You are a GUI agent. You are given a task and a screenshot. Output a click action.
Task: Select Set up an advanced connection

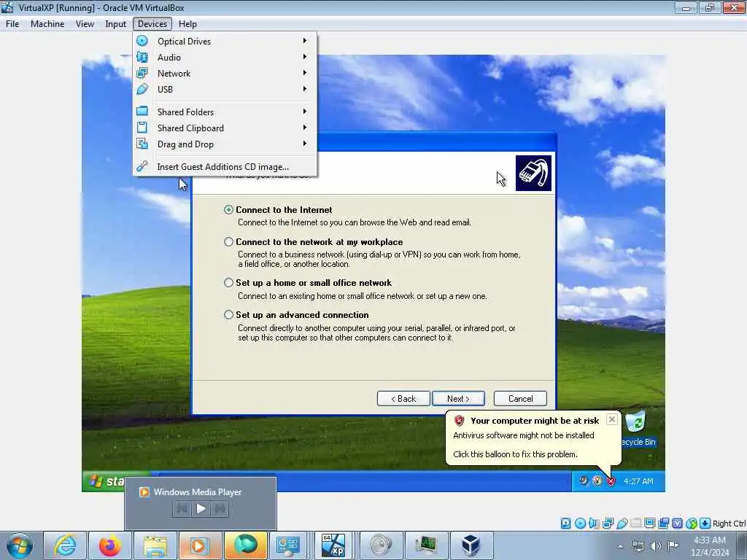click(x=228, y=315)
